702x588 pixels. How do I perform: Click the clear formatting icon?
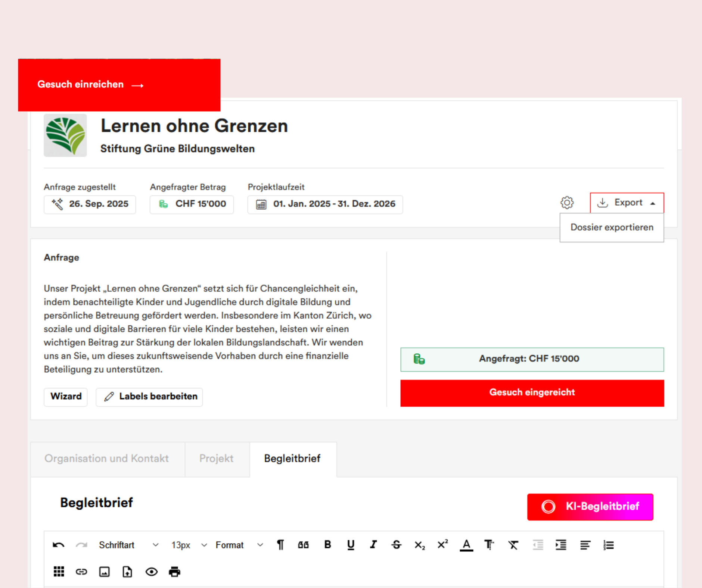coord(513,545)
